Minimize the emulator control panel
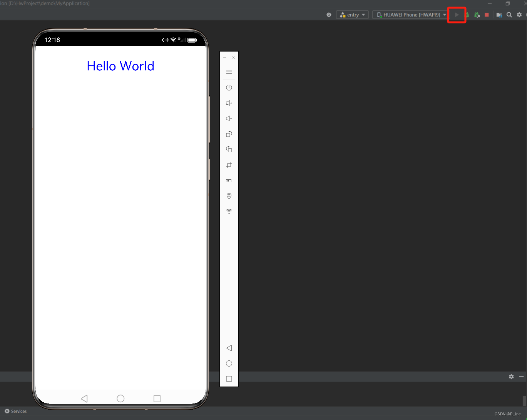The height and width of the screenshot is (420, 527). point(224,58)
